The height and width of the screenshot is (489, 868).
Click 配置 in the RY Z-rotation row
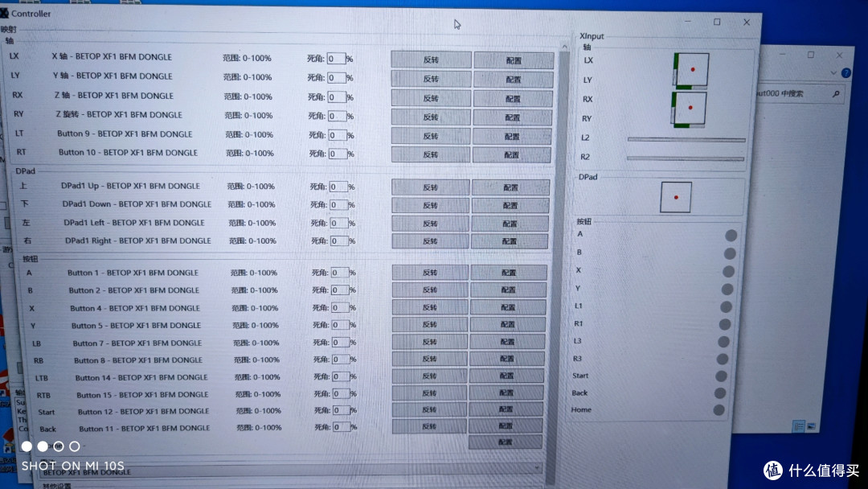click(x=512, y=117)
